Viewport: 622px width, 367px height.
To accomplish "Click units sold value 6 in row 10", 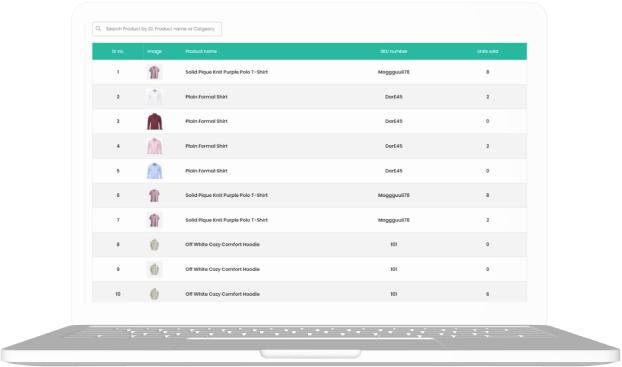I will point(488,294).
